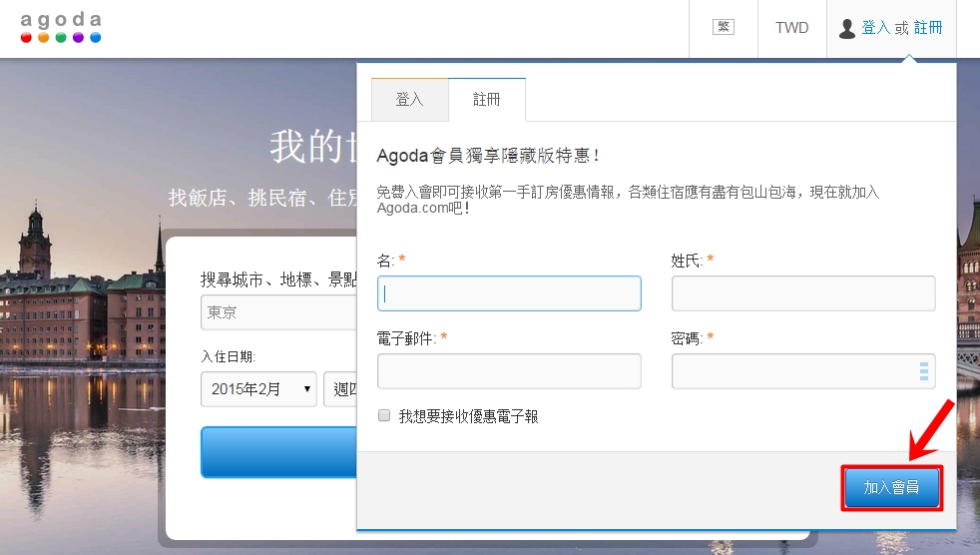Click the 登入 link in the header
This screenshot has height=555, width=980.
tap(875, 28)
